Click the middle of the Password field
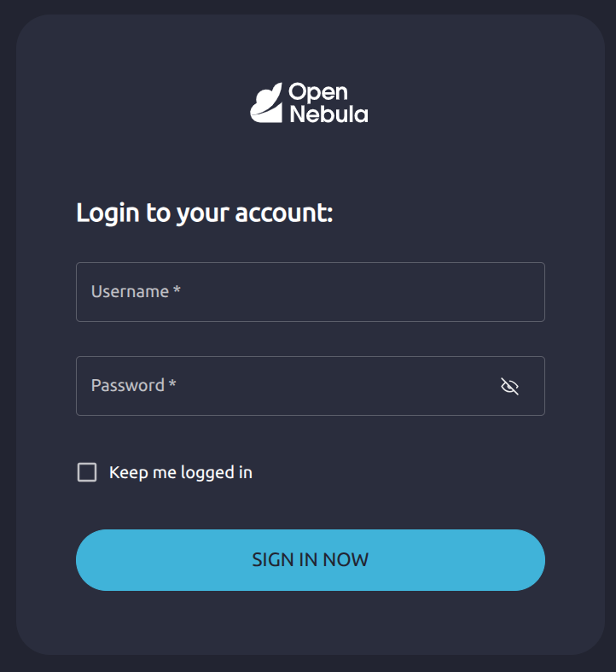616x672 pixels. [x=310, y=386]
